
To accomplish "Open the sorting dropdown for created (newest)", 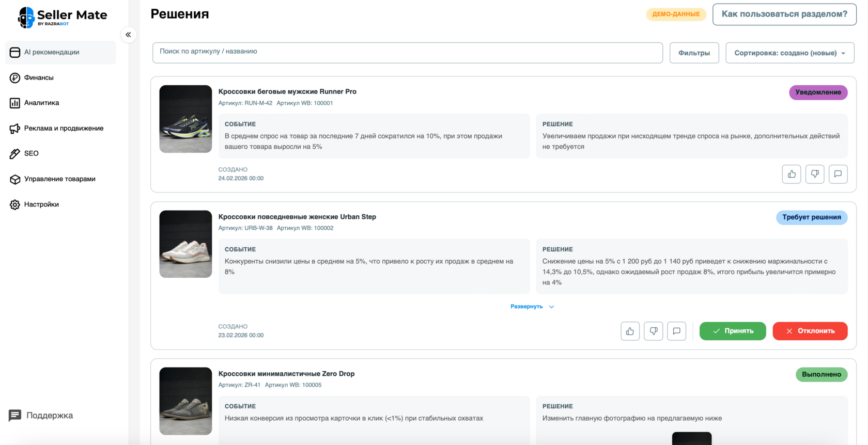I will (789, 53).
